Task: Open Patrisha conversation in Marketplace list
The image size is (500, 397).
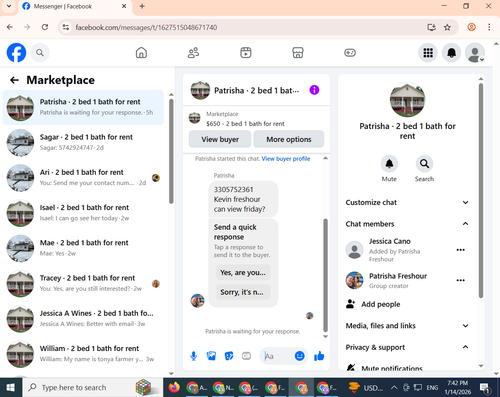Action: tap(83, 107)
